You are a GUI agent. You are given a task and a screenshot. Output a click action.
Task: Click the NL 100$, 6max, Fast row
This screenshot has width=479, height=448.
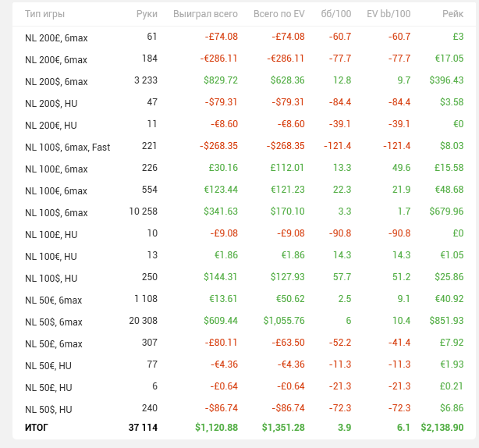coord(67,147)
